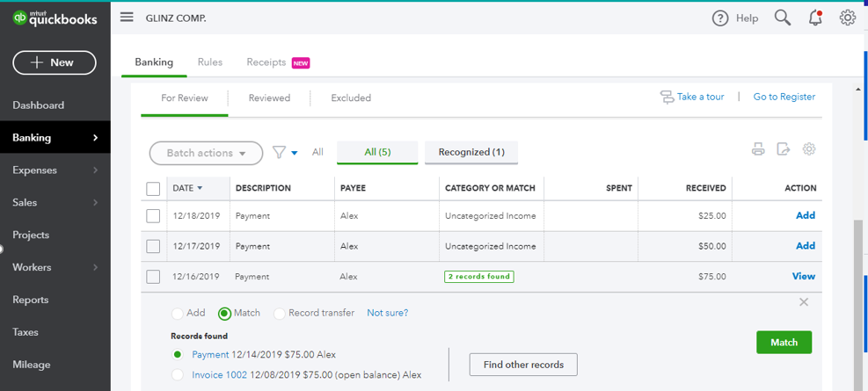Image resolution: width=868 pixels, height=391 pixels.
Task: Open the settings gear in header
Action: pyautogui.click(x=848, y=18)
